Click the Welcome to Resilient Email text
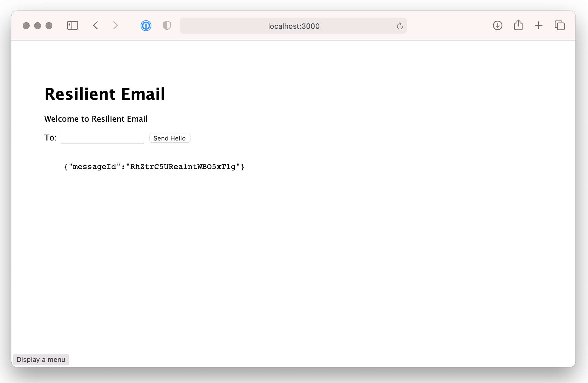588x383 pixels. click(x=96, y=119)
